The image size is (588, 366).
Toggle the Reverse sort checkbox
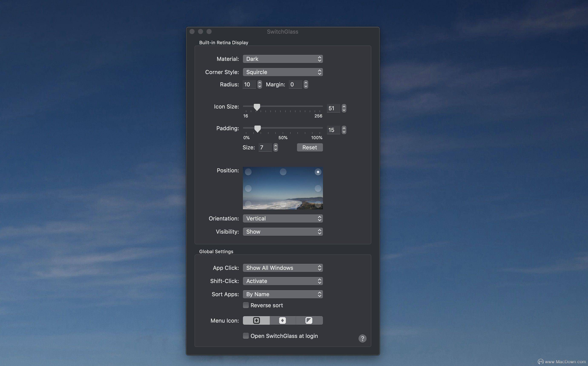click(x=246, y=305)
